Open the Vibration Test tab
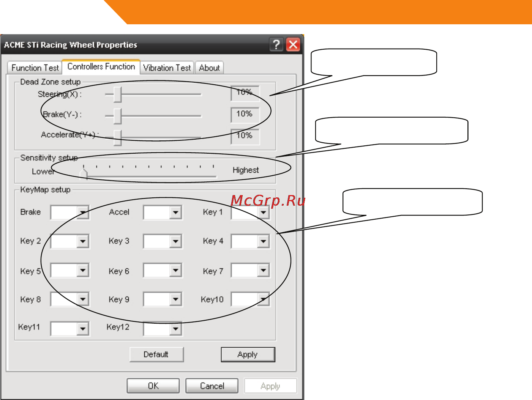 pyautogui.click(x=167, y=68)
